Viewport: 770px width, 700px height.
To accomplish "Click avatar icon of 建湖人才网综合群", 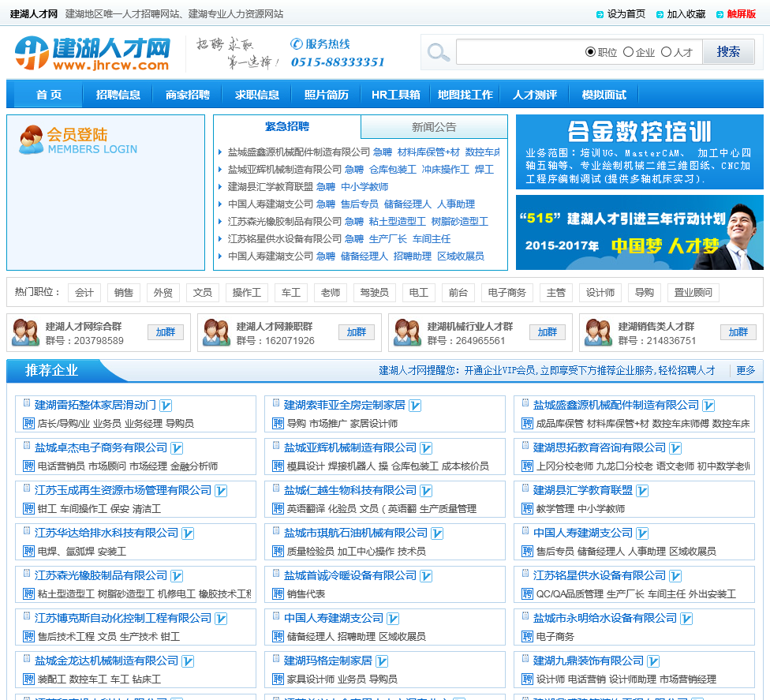I will click(x=25, y=332).
